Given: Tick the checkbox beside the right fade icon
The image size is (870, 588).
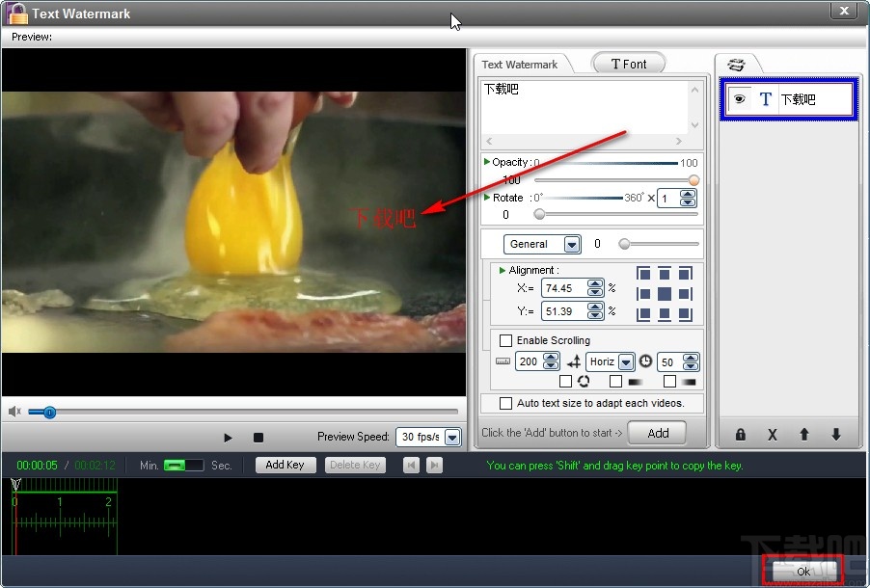Looking at the screenshot, I should click(x=669, y=381).
